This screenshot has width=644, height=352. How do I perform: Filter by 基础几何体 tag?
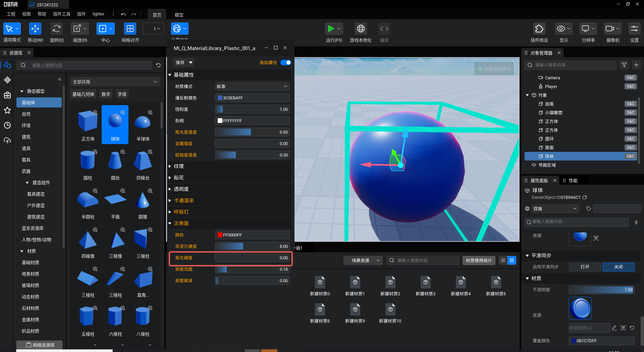coord(83,94)
